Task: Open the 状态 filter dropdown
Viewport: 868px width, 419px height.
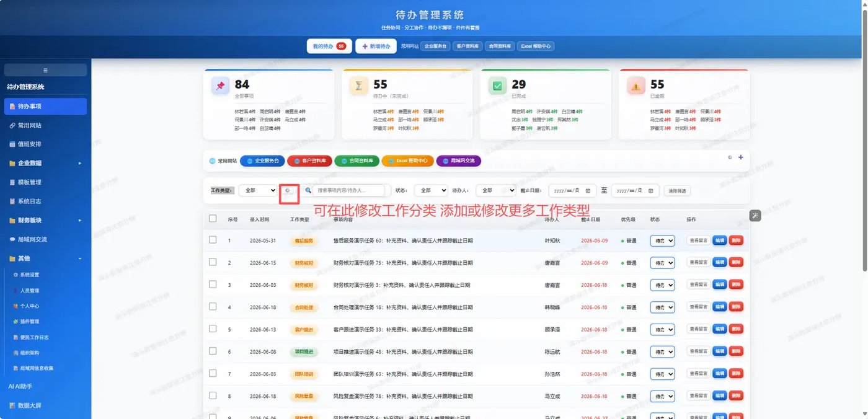Action: point(431,190)
